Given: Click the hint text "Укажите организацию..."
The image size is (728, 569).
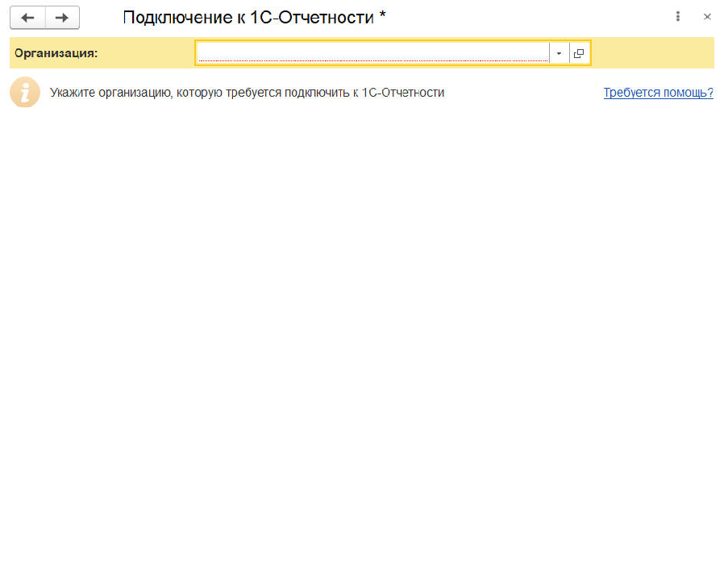Looking at the screenshot, I should [202, 93].
